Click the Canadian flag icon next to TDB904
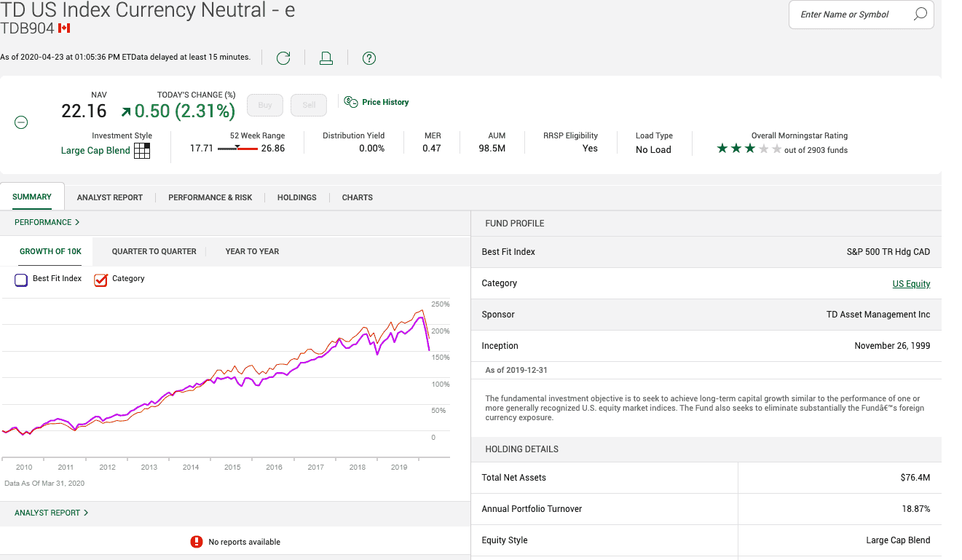This screenshot has width=962, height=560. pyautogui.click(x=64, y=28)
